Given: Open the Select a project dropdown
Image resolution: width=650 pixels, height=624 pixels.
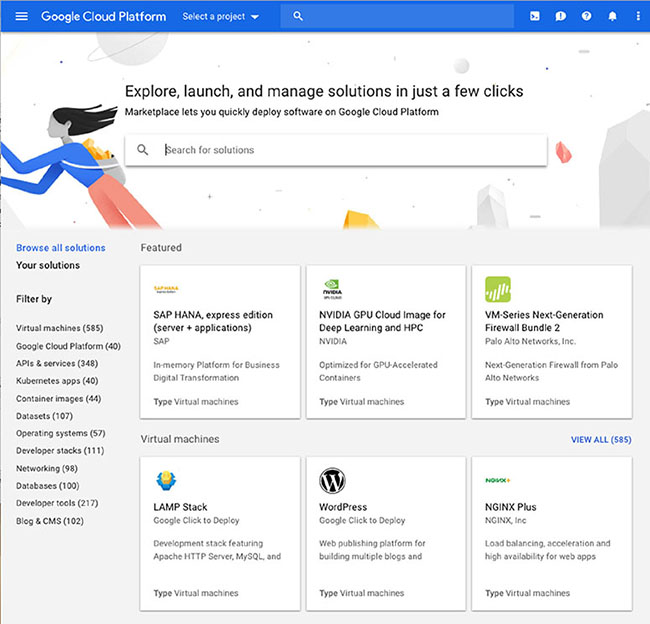Looking at the screenshot, I should click(x=221, y=17).
